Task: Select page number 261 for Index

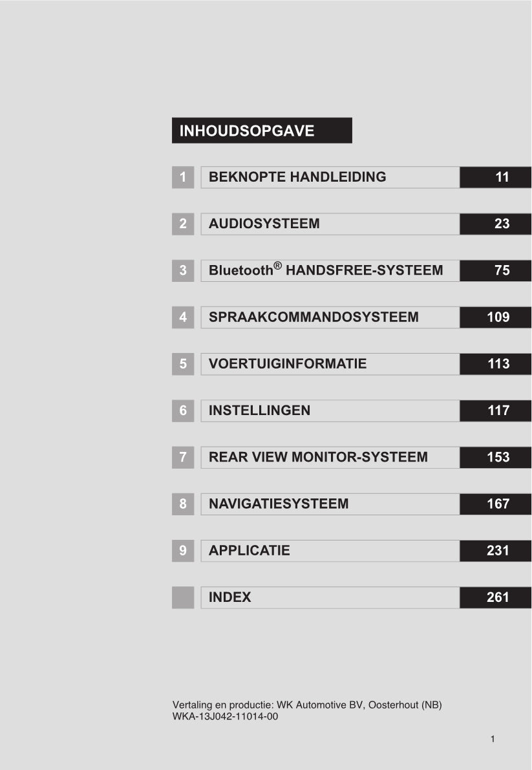Action: coord(496,597)
